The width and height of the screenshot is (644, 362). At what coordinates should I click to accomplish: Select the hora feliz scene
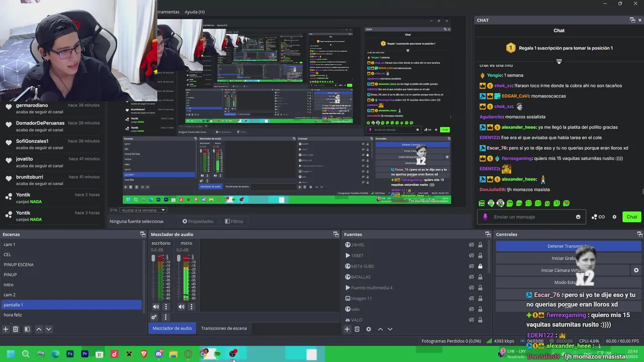71,315
